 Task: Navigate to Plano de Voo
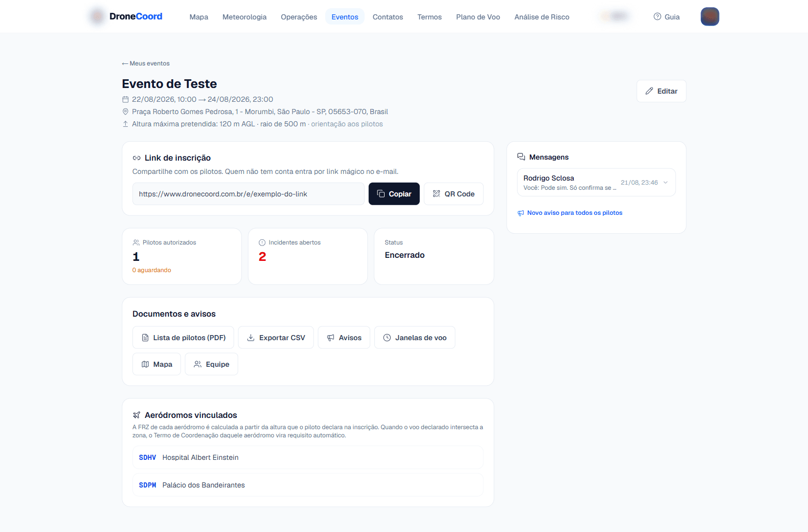tap(478, 17)
